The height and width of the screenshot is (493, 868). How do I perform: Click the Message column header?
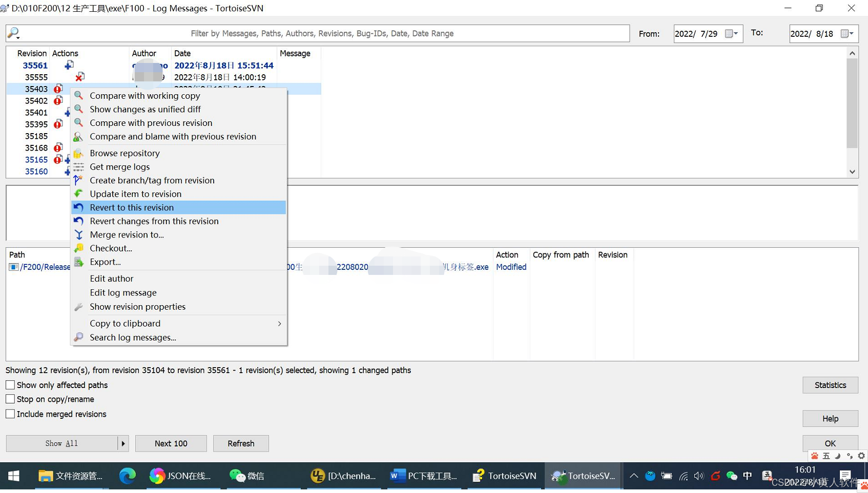pyautogui.click(x=295, y=53)
